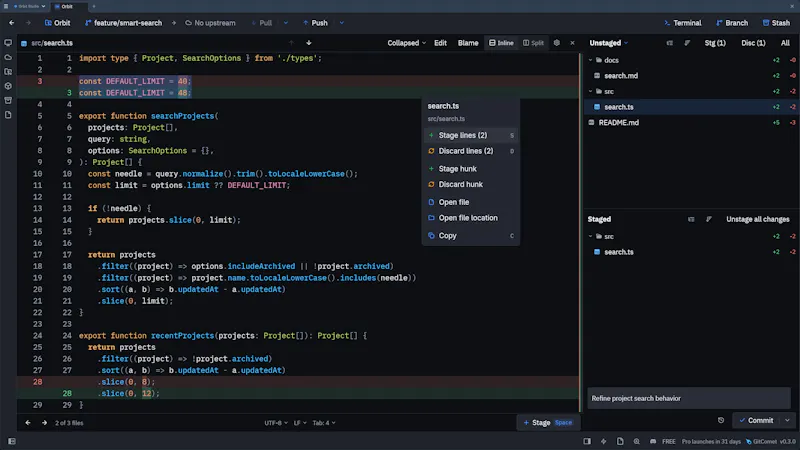This screenshot has width=800, height=450.
Task: Click the Stash button
Action: 776,23
